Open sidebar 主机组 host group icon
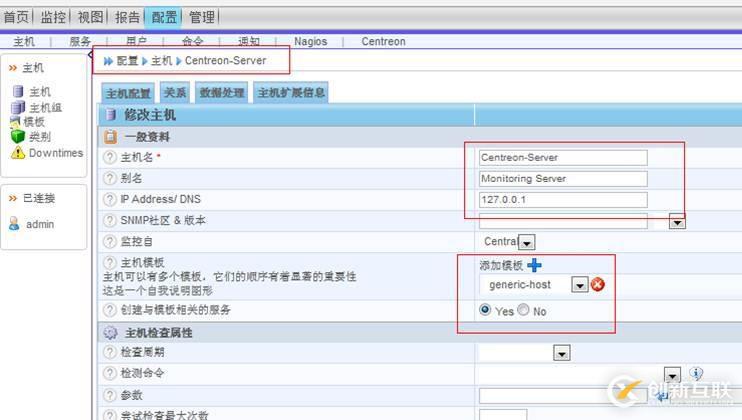 click(x=18, y=107)
